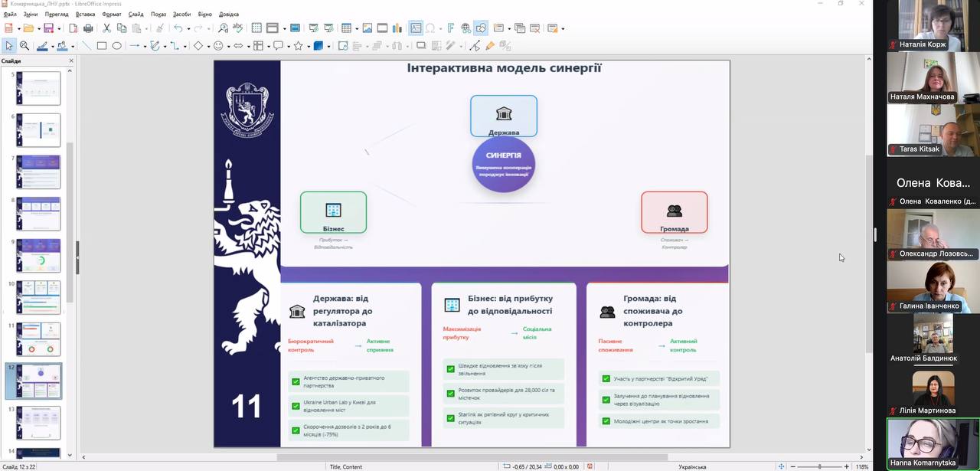This screenshot has width=980, height=471.
Task: Expand the Save button dropdown arrow
Action: click(x=58, y=28)
